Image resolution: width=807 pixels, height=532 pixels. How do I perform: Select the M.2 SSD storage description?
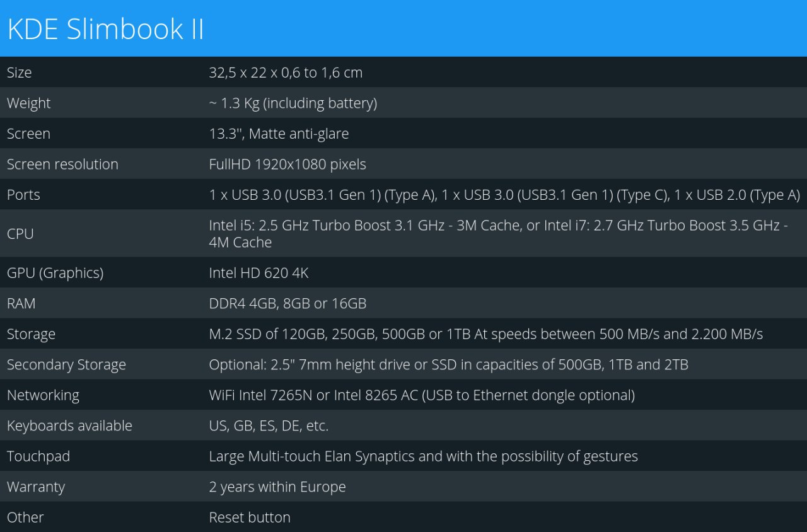[486, 334]
